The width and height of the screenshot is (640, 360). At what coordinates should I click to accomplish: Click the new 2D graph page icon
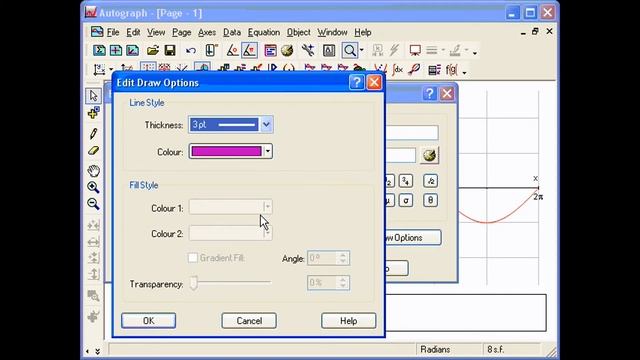(x=116, y=51)
